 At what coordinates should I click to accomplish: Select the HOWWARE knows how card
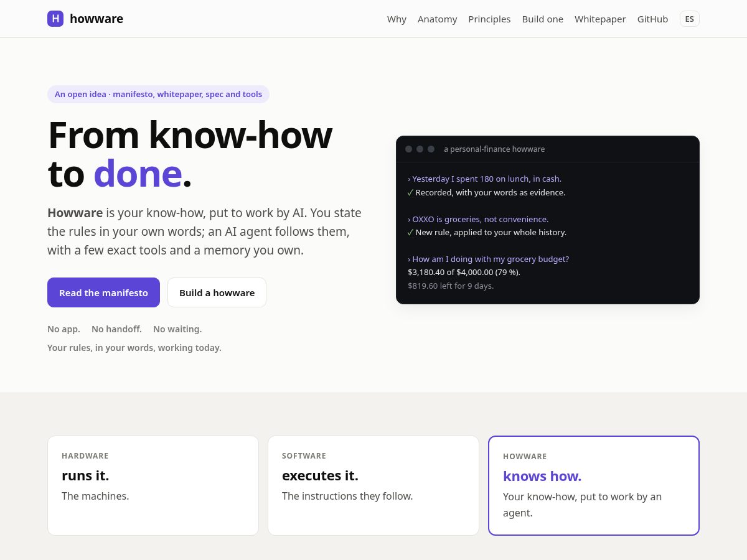[x=594, y=485]
